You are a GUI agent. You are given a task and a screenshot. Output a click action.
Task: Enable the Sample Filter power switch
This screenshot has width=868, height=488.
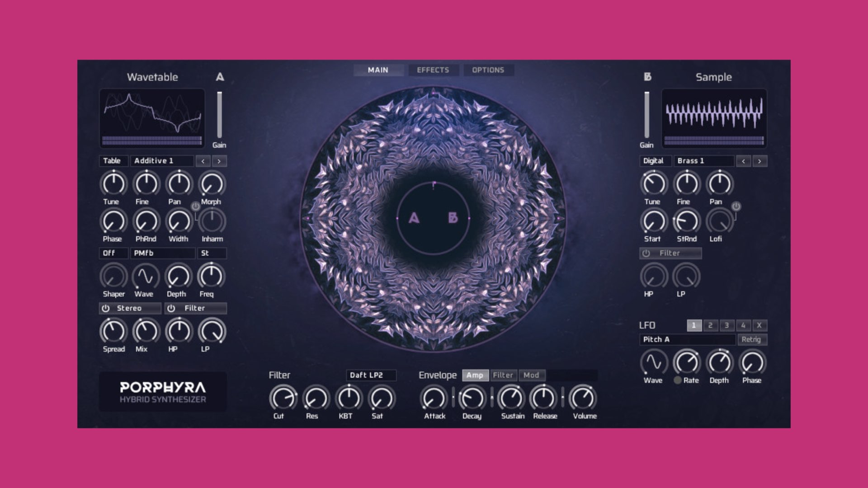point(646,253)
